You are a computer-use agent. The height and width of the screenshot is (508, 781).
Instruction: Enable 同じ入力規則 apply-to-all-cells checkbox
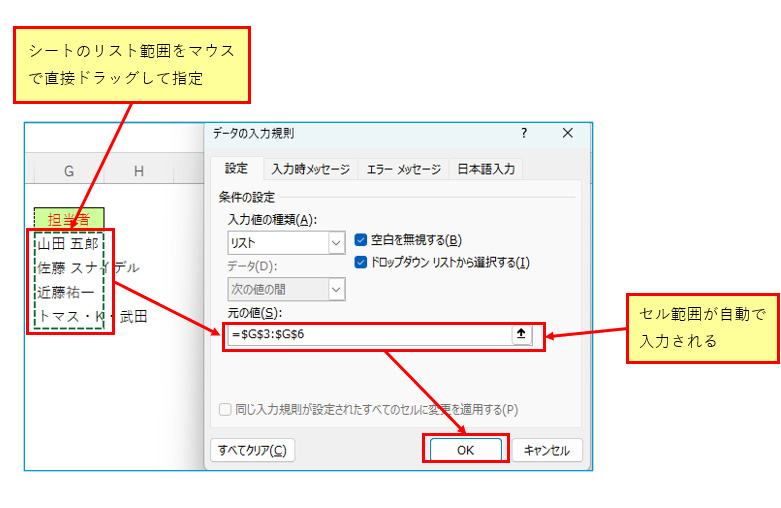tap(225, 410)
